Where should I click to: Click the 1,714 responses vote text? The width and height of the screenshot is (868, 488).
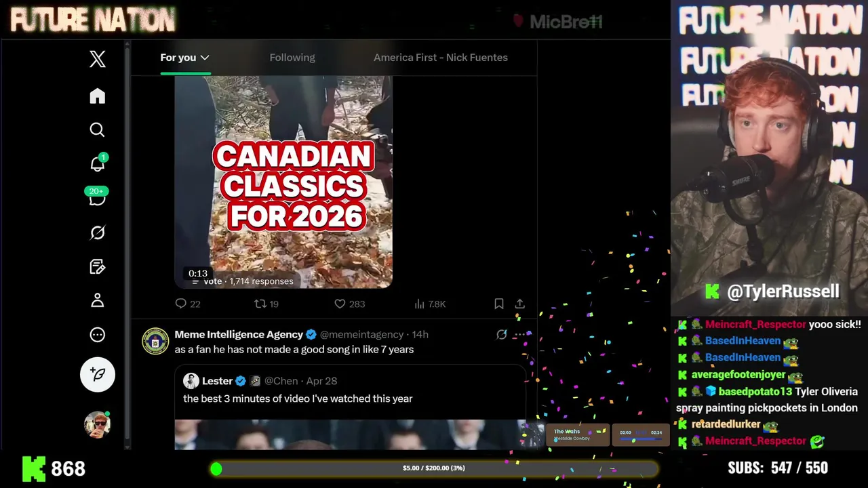248,281
